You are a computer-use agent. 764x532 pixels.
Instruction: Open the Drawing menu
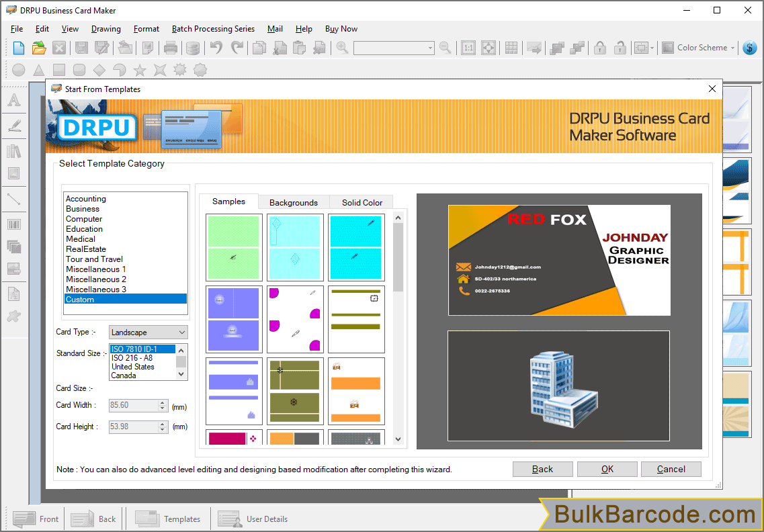(x=105, y=29)
